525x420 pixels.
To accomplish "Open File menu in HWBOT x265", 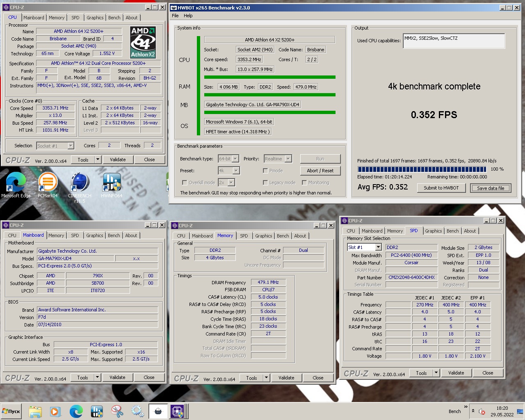I will pos(175,16).
